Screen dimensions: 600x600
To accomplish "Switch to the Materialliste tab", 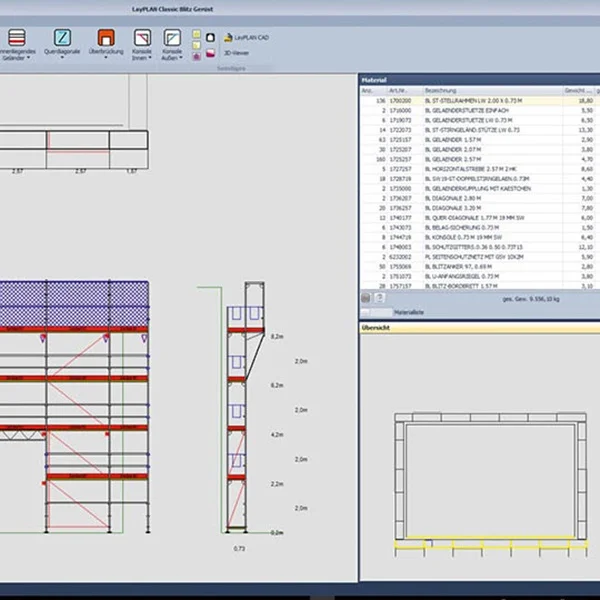I will click(410, 312).
